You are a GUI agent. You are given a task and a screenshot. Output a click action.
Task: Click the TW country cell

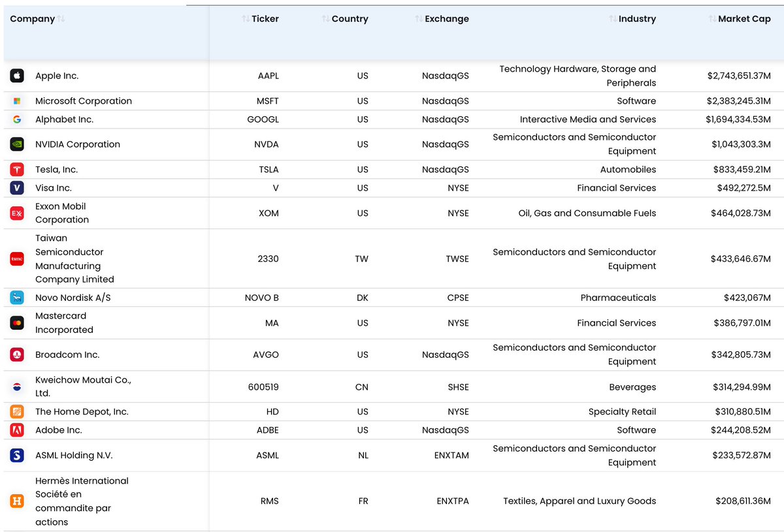coord(361,259)
